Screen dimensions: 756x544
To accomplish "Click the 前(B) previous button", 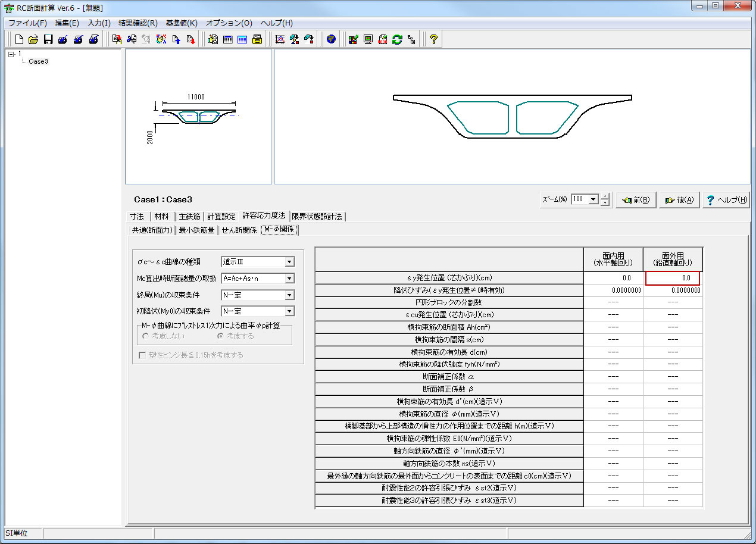I will (636, 200).
